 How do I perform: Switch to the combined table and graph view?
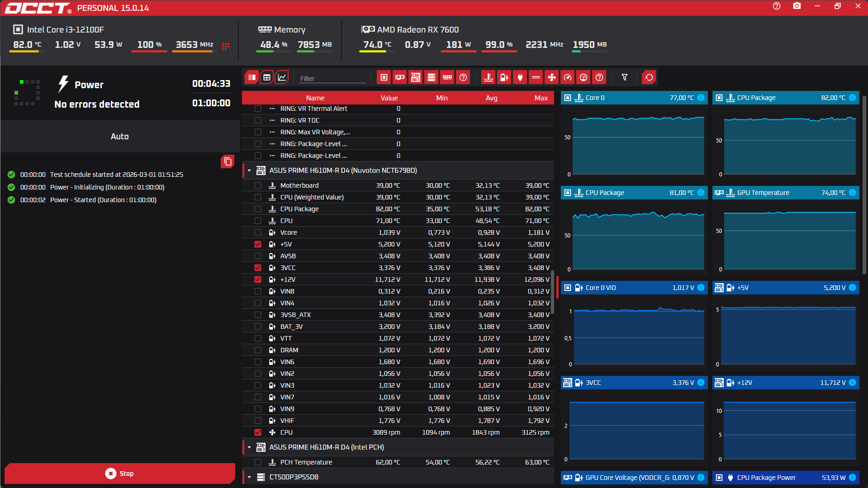point(252,77)
